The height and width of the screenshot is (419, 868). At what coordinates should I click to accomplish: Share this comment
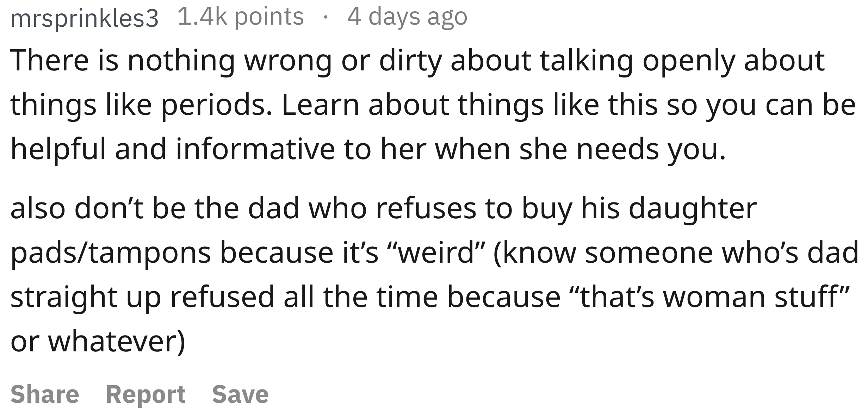click(45, 394)
